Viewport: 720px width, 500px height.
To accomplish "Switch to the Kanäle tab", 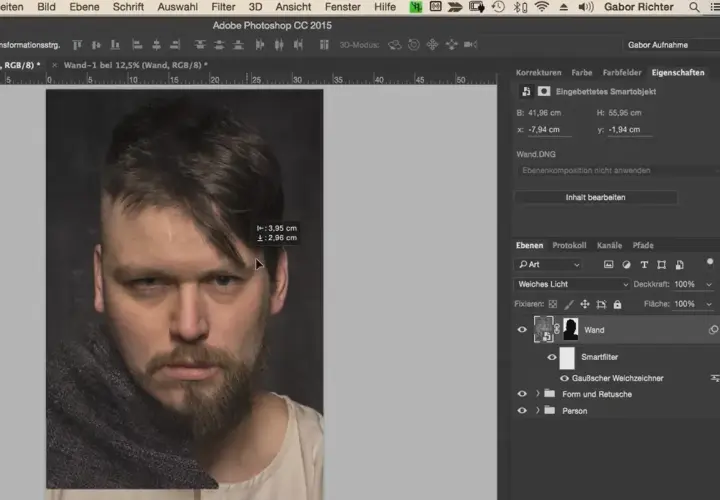I will [609, 245].
